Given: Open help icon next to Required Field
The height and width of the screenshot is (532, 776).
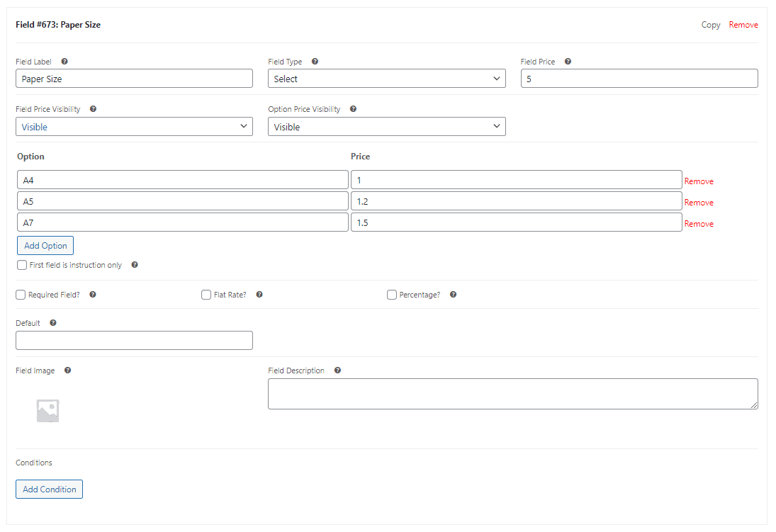Looking at the screenshot, I should (93, 295).
